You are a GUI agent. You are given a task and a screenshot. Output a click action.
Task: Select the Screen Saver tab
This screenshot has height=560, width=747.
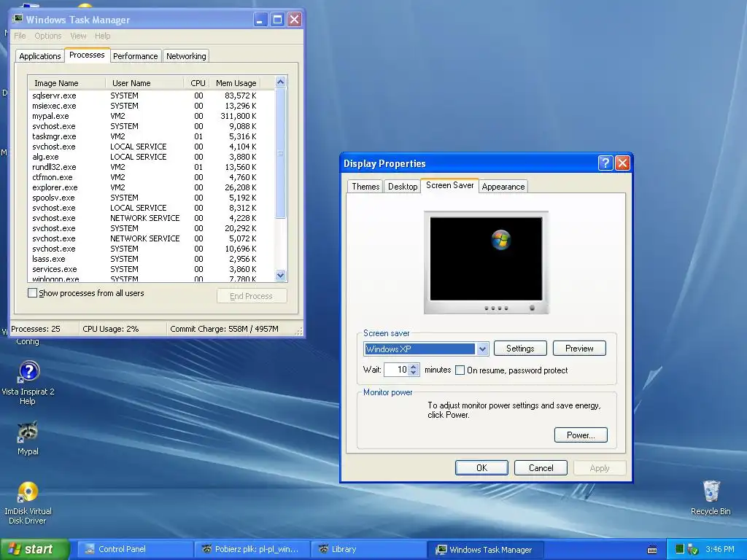[449, 185]
